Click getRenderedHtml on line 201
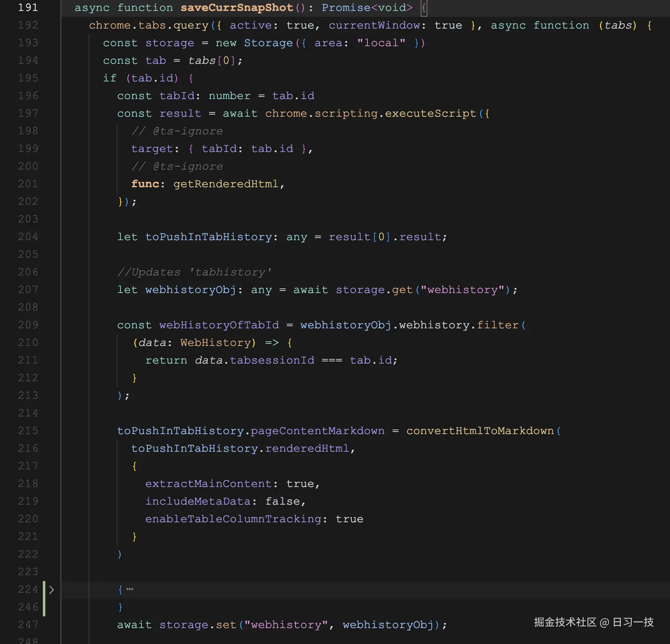This screenshot has width=670, height=644. [226, 184]
